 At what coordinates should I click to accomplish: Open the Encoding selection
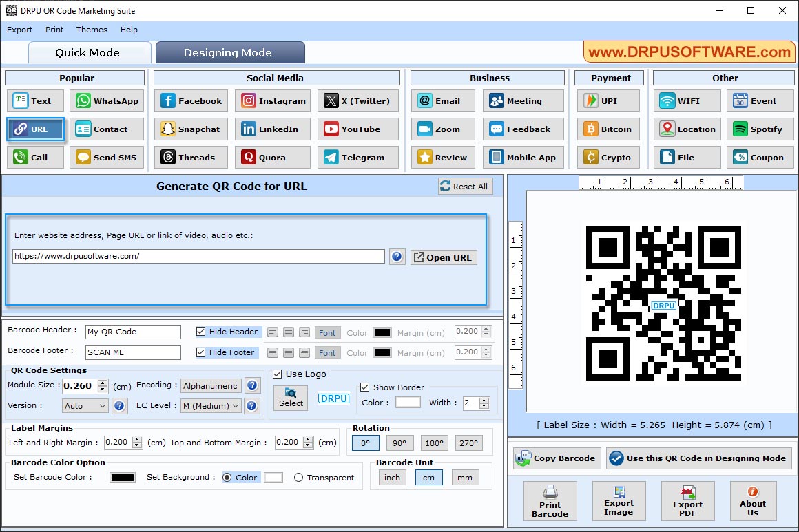[210, 385]
